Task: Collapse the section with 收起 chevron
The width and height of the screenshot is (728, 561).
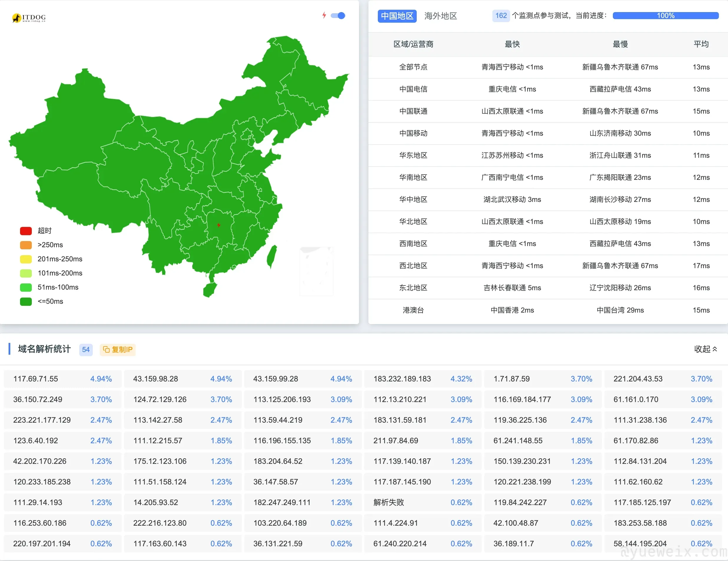Action: pos(705,349)
